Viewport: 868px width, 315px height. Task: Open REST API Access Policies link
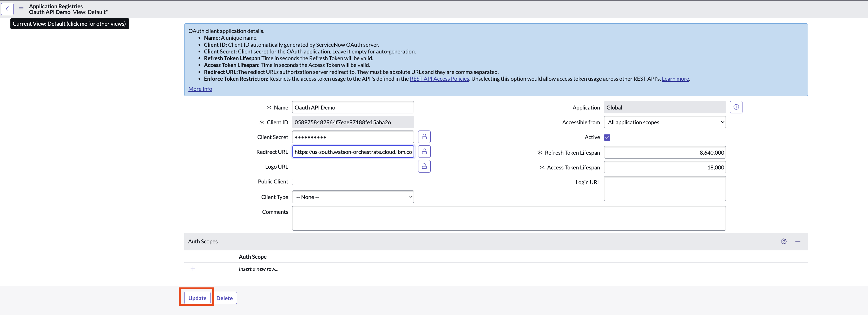[x=439, y=79]
